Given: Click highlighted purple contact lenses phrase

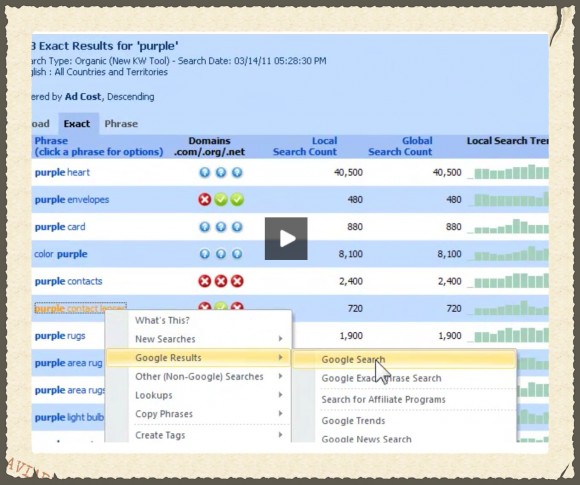Looking at the screenshot, I should (x=81, y=308).
